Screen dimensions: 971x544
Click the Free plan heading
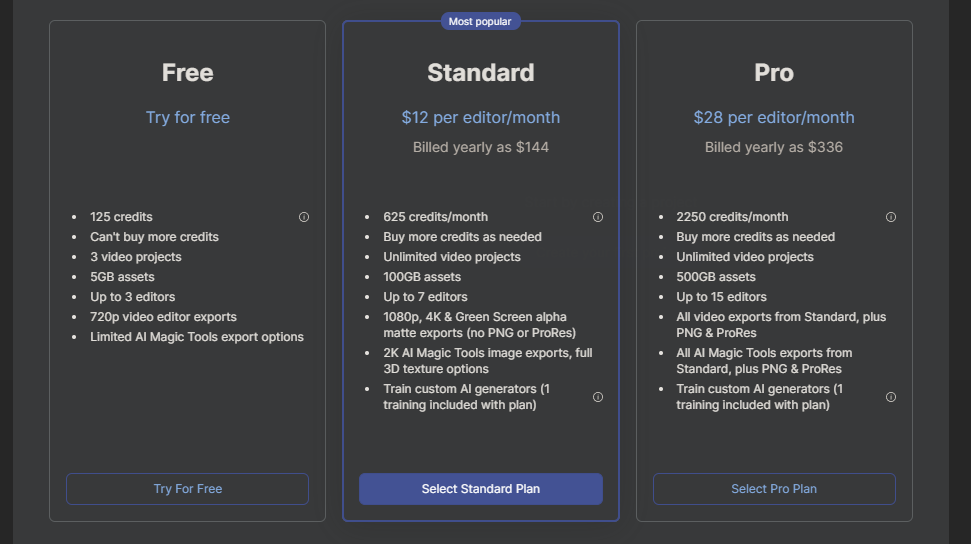[x=188, y=72]
